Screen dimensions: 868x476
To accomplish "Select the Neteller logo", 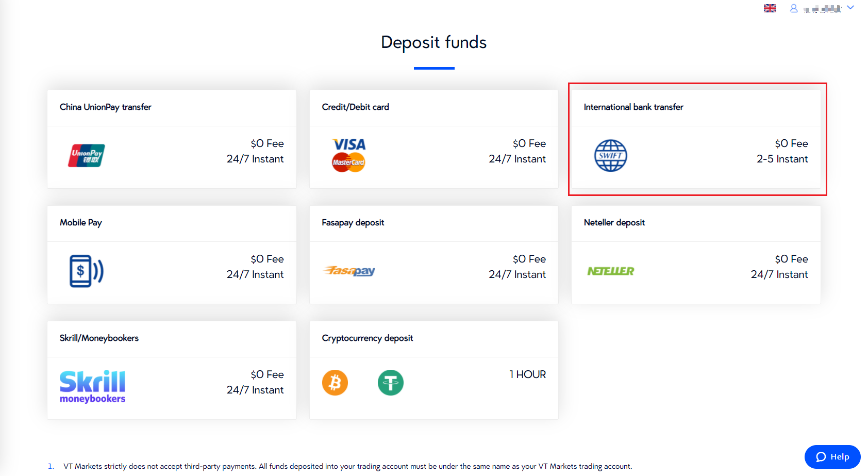I will (x=611, y=271).
